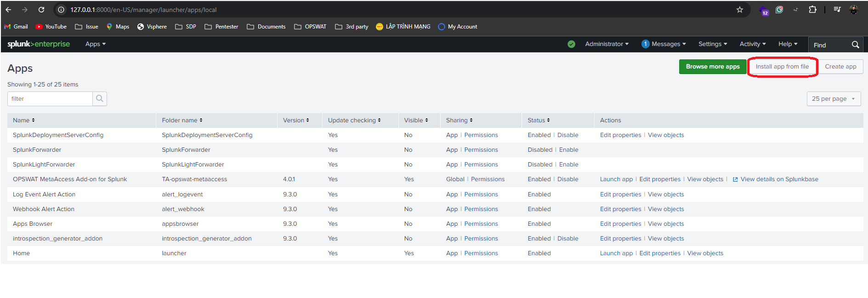
Task: Open Global sharing link for OPSWAT add-on
Action: (455, 179)
